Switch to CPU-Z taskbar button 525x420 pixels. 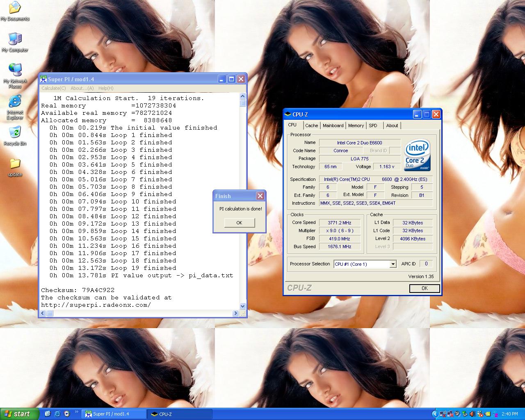[x=180, y=414]
